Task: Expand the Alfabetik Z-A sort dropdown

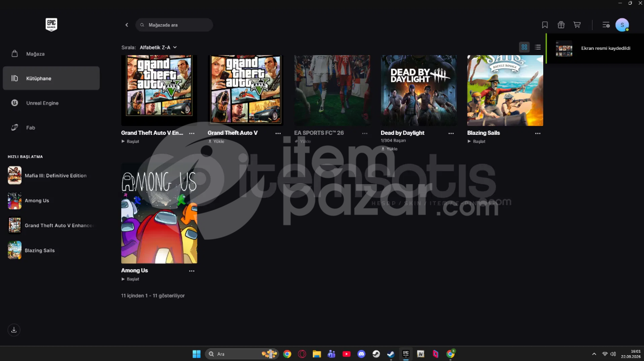Action: tap(158, 47)
